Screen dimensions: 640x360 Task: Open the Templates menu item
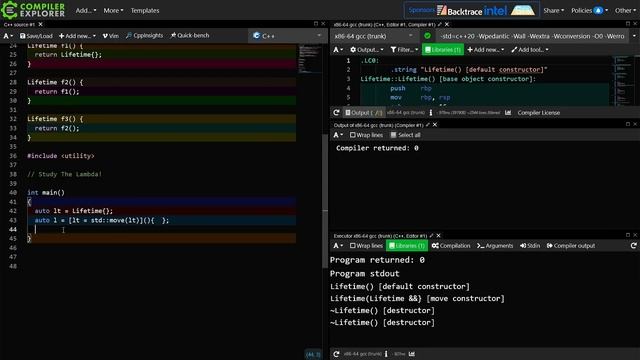[x=145, y=11]
